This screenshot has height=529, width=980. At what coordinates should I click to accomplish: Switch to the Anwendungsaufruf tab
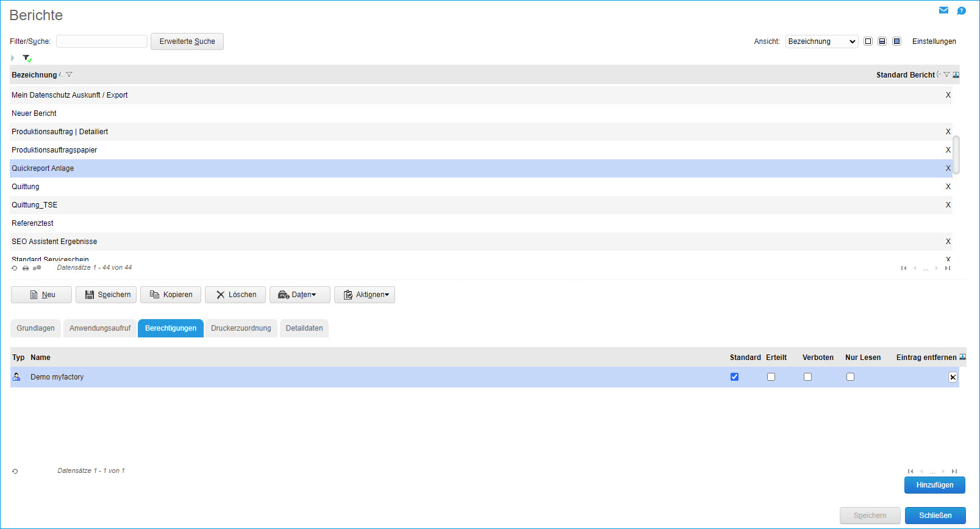point(100,328)
